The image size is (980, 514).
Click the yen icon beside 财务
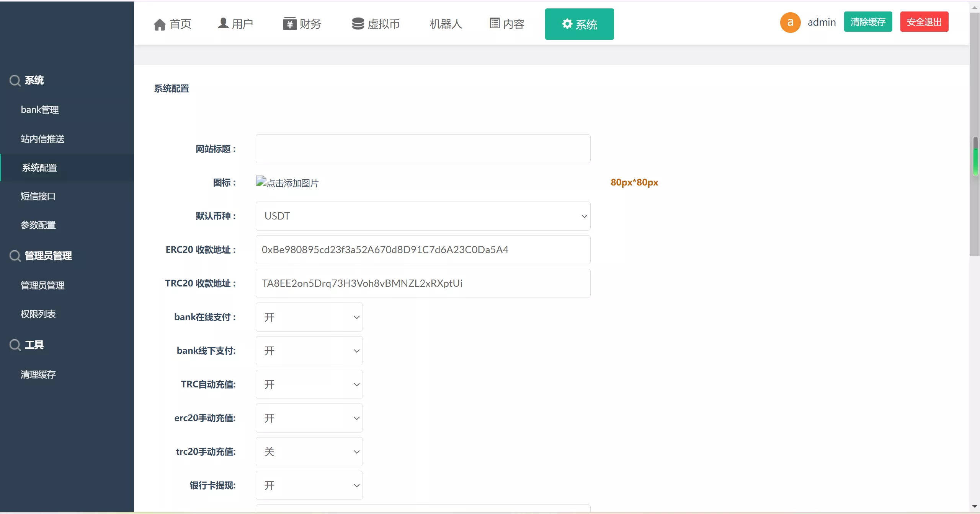click(x=290, y=24)
